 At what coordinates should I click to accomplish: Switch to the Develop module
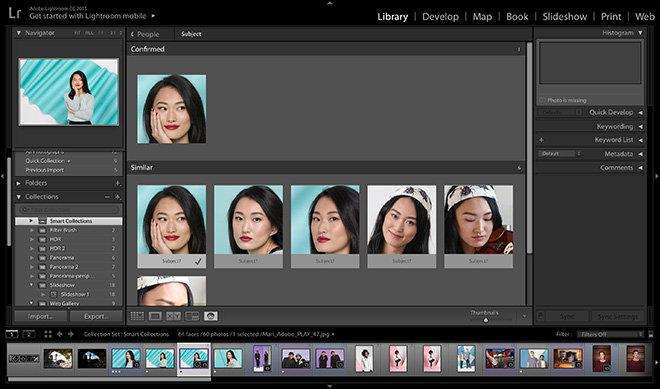pyautogui.click(x=440, y=16)
